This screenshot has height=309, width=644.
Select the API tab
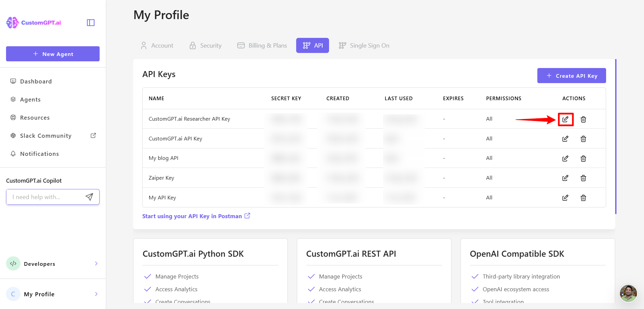[x=313, y=46]
